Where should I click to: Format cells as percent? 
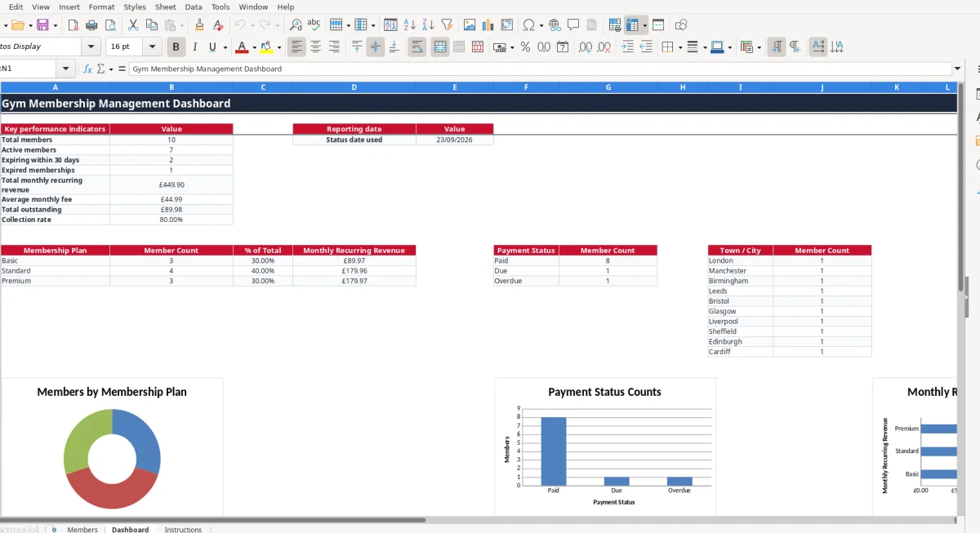525,47
